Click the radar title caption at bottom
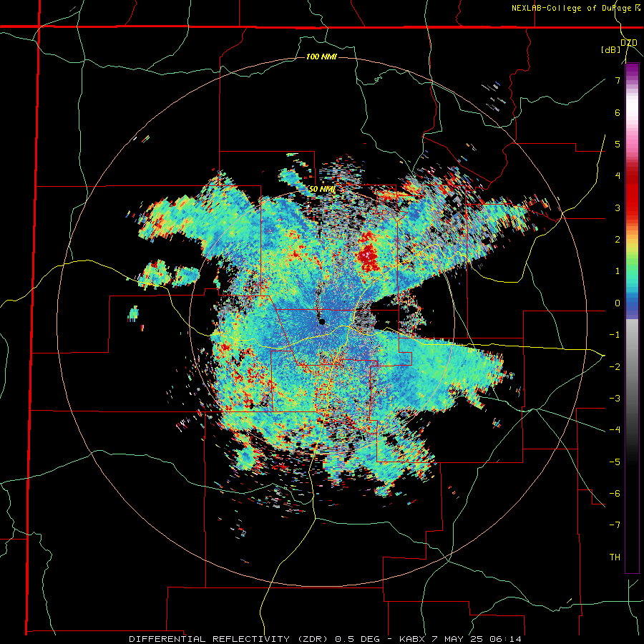Viewport: 644px width, 644px height. [325, 639]
